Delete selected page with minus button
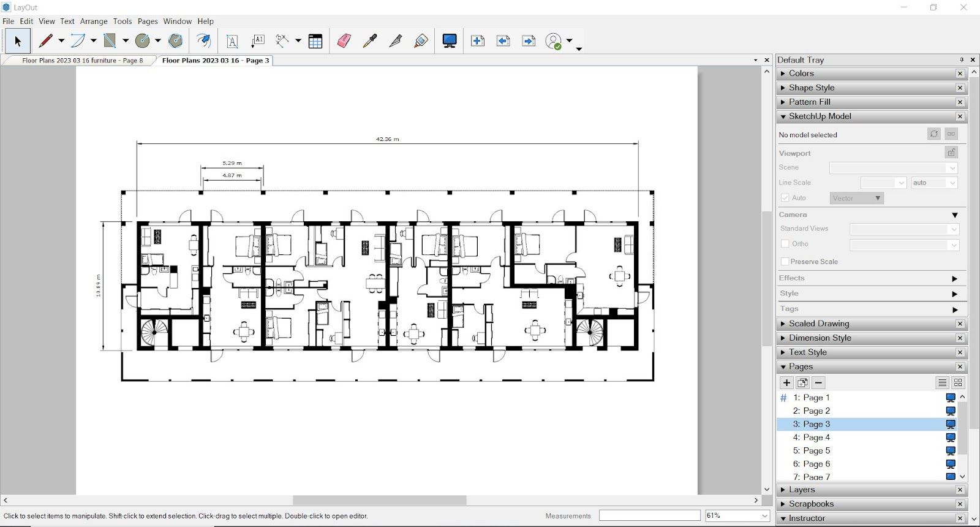Screen dimensions: 980x527 818,382
